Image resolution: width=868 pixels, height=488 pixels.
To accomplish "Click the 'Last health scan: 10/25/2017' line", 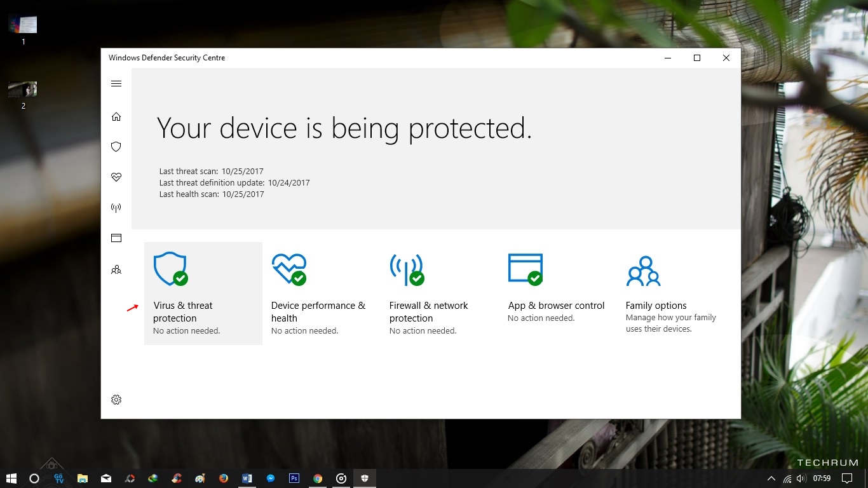I will click(x=212, y=194).
